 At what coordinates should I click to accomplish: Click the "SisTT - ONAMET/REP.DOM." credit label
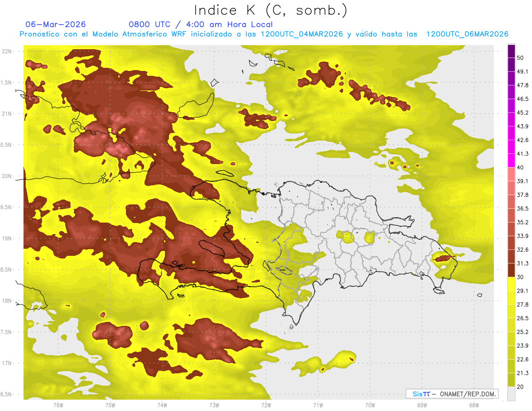click(452, 394)
